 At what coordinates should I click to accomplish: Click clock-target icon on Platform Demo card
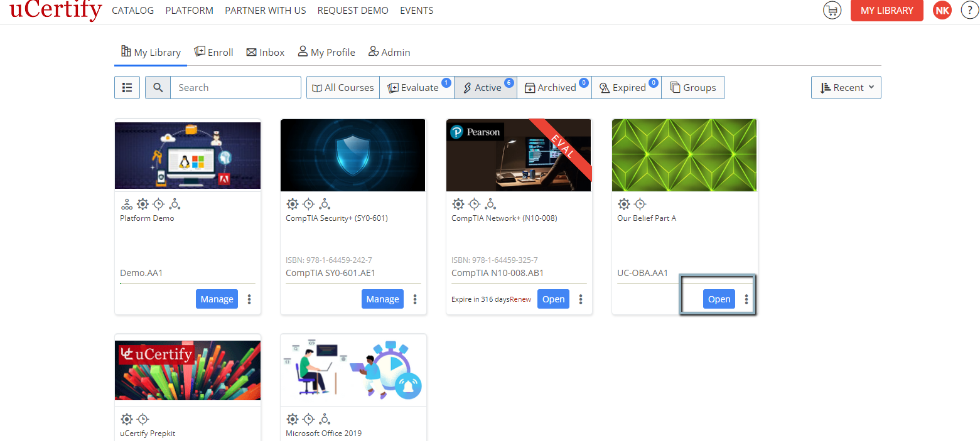pyautogui.click(x=159, y=204)
